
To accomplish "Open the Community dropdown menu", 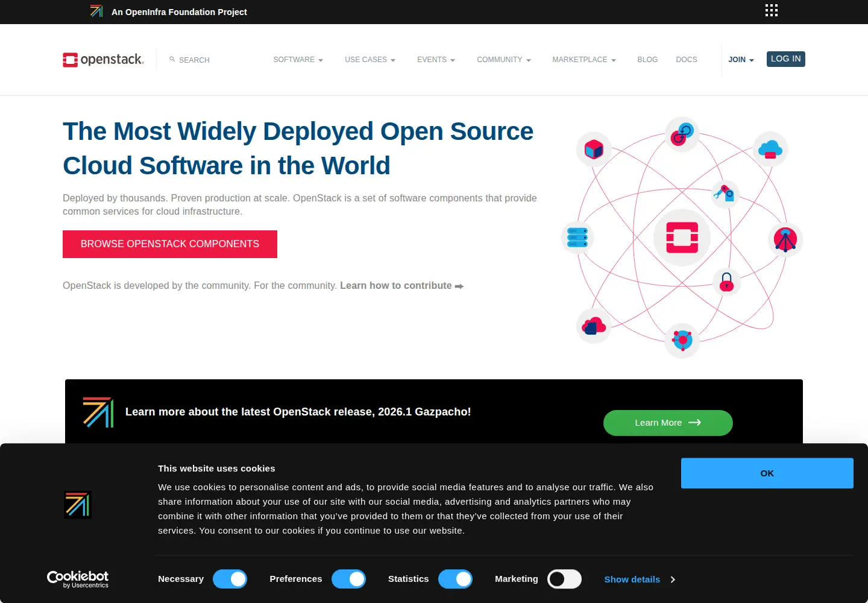I will [504, 60].
